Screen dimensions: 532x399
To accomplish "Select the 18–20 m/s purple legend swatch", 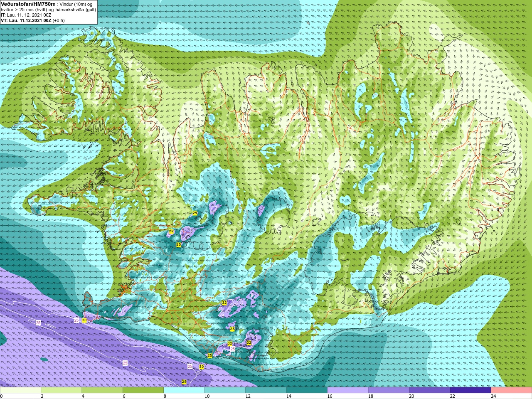I will (x=389, y=390).
